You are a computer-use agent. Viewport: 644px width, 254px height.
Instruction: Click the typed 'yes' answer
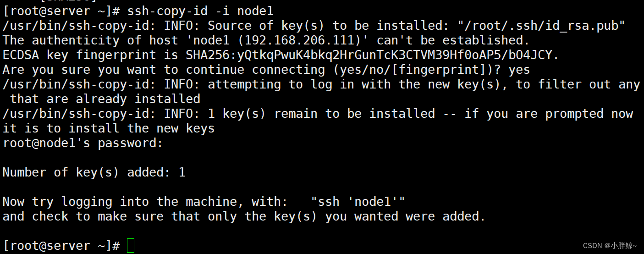[x=519, y=70]
